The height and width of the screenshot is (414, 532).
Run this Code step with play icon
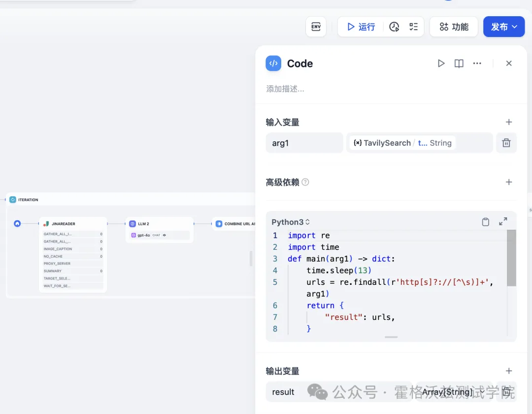point(441,63)
